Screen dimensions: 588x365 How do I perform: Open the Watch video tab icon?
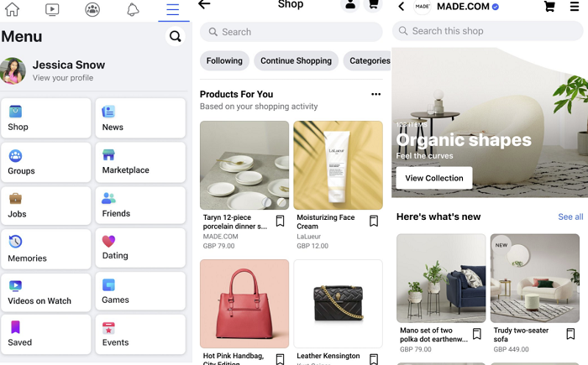(52, 9)
